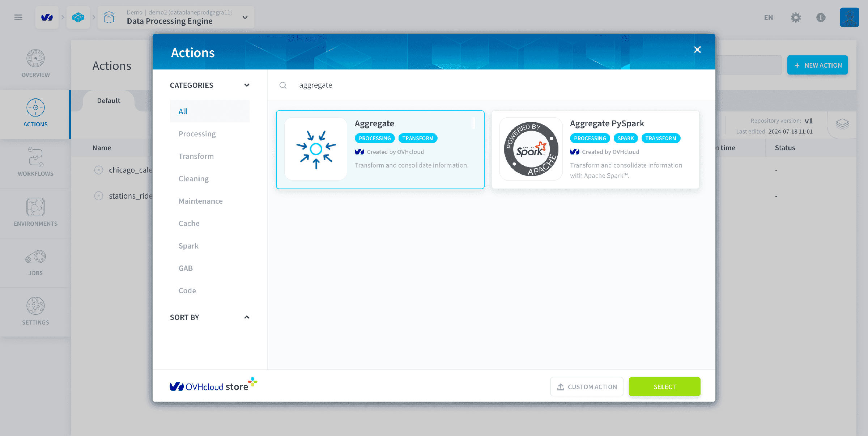Click the Select button
Screen dimensions: 868x436
tap(665, 387)
